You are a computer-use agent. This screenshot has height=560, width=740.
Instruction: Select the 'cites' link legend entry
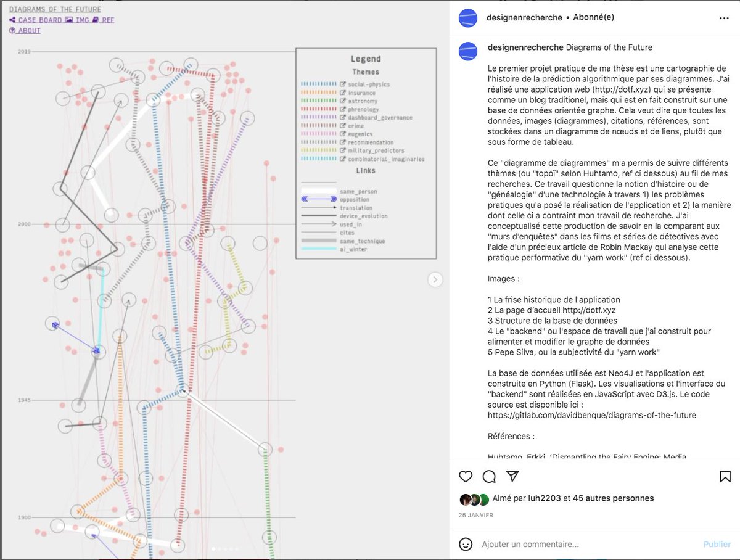347,233
